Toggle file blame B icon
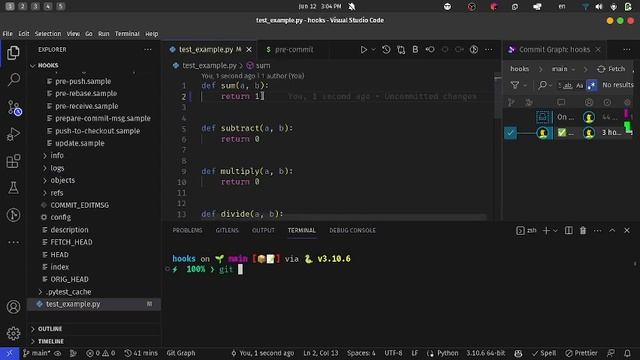 415,49
